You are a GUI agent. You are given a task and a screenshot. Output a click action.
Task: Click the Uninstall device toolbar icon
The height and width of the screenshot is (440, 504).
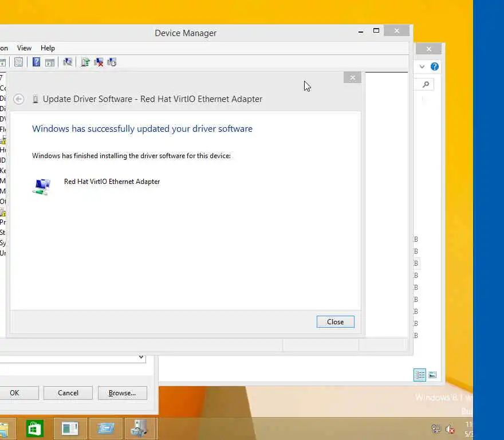[x=99, y=62]
